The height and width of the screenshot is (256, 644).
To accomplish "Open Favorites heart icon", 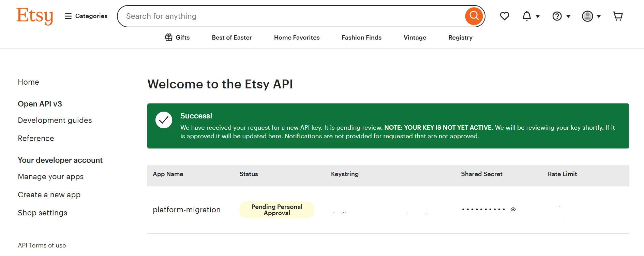I will pos(505,16).
